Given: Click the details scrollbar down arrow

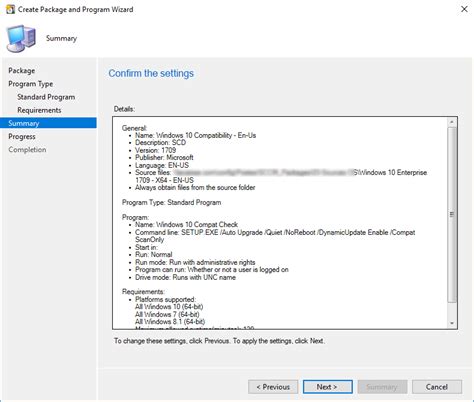Looking at the screenshot, I should [x=452, y=323].
